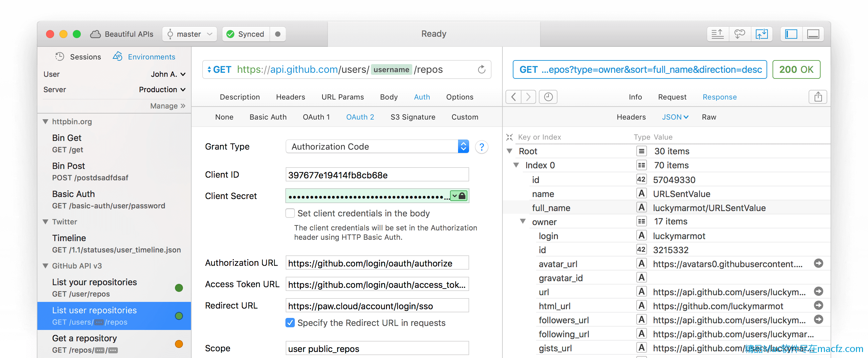Switch to the Headers request tab
868x358 pixels.
coord(290,97)
